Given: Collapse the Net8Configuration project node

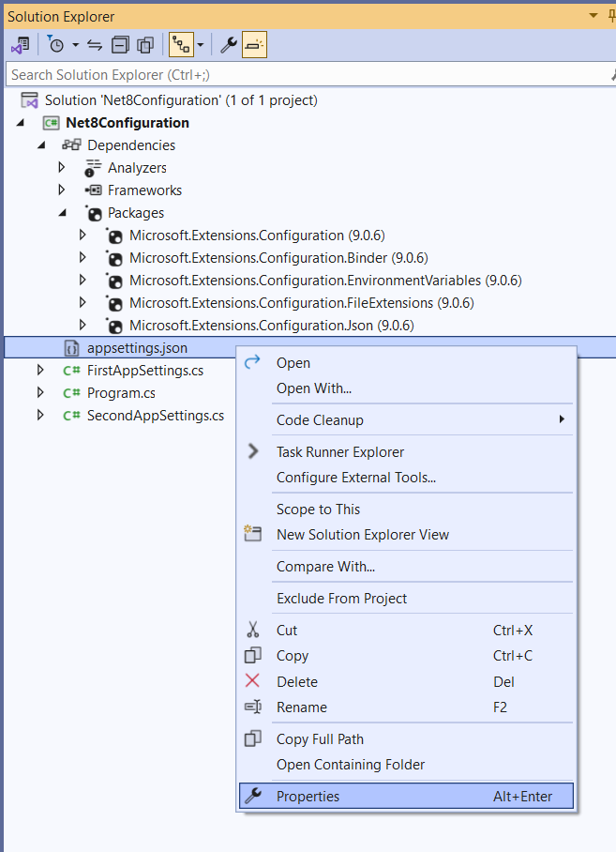Looking at the screenshot, I should coord(21,123).
